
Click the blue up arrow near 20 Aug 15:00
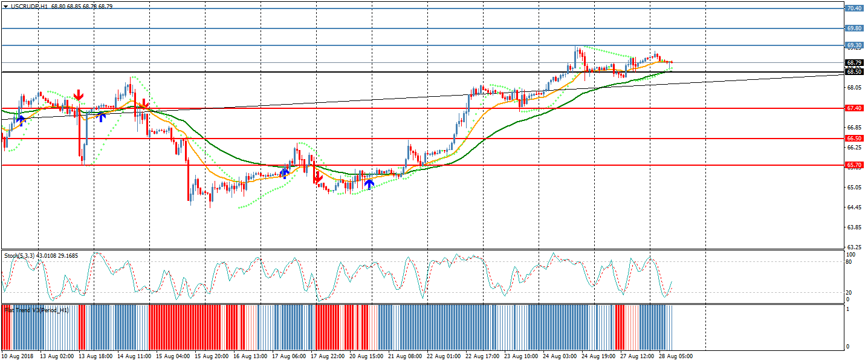tap(369, 184)
